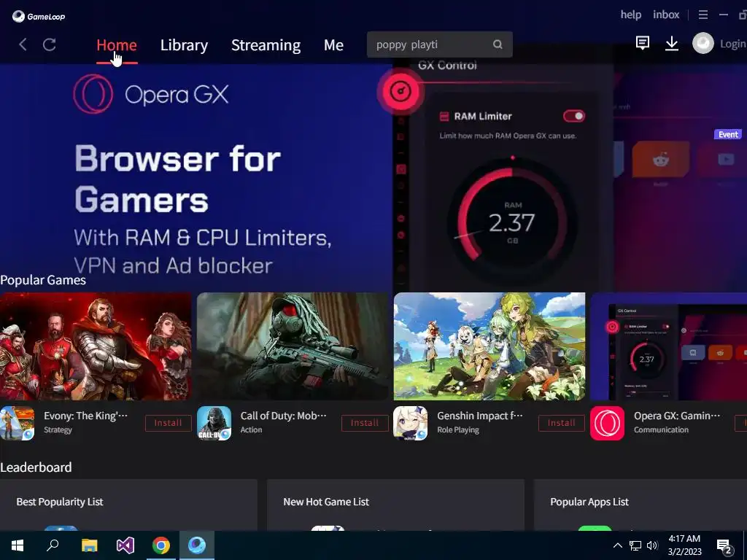Click the search magnifier icon
The height and width of the screenshot is (560, 747).
498,44
